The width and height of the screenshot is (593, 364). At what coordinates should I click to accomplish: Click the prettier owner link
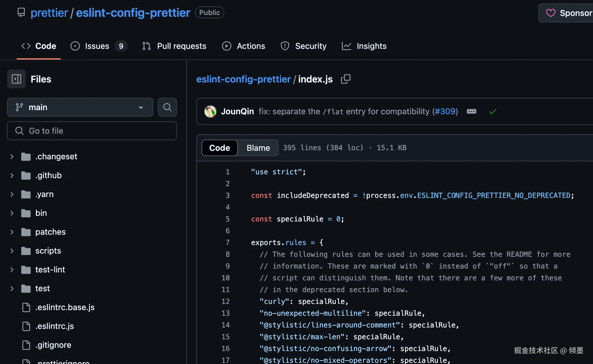coord(49,13)
